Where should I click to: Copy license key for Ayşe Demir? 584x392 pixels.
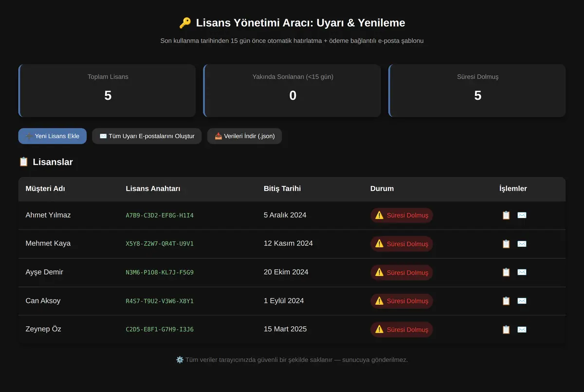click(506, 272)
